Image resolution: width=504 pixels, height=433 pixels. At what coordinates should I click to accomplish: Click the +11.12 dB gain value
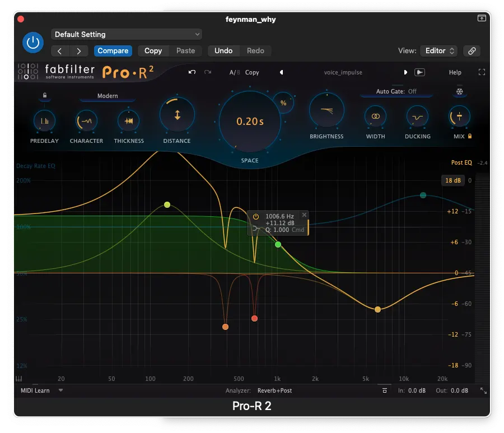(279, 223)
